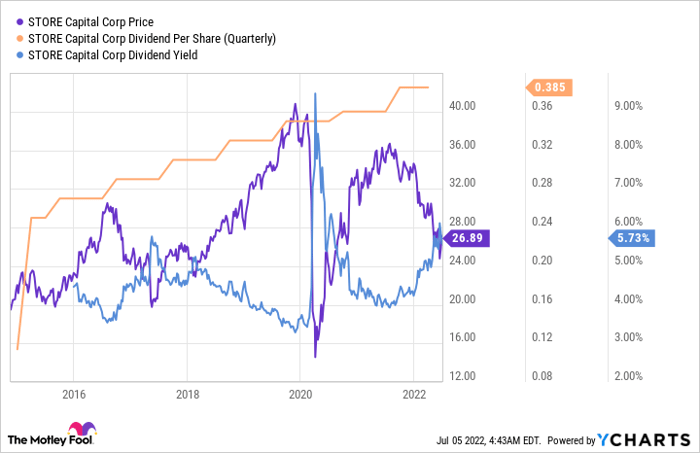
Task: Click the 2022 x-axis label
Action: click(414, 392)
